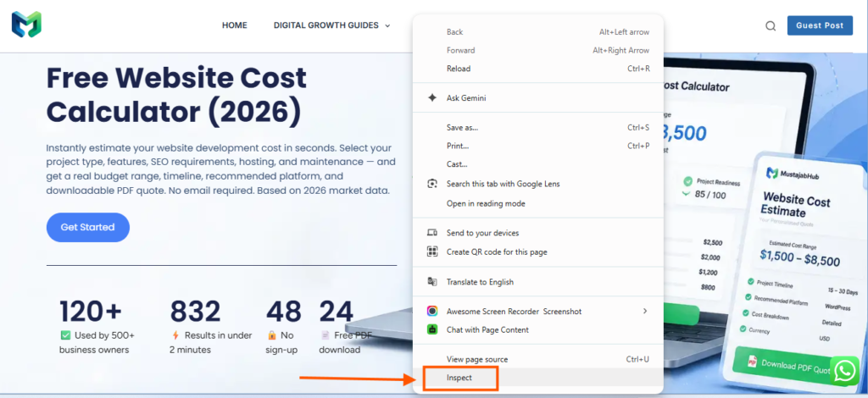Choose Open in reading mode

point(538,203)
